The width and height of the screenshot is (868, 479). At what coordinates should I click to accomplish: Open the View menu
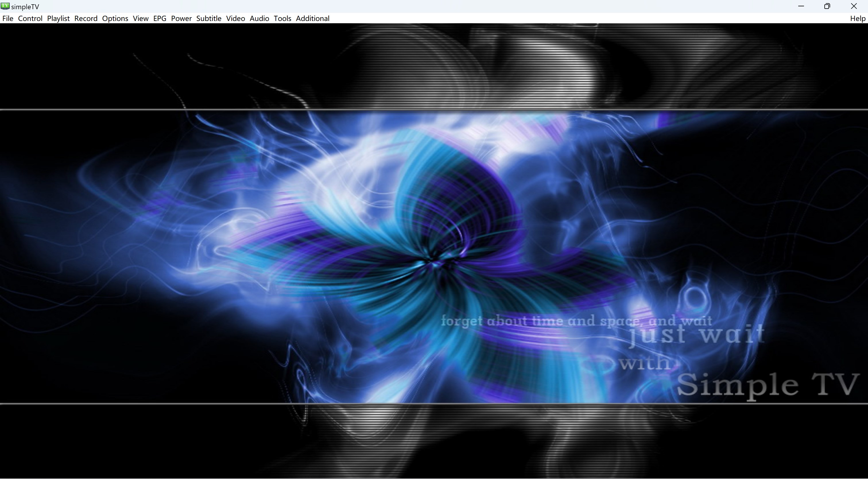pos(141,19)
